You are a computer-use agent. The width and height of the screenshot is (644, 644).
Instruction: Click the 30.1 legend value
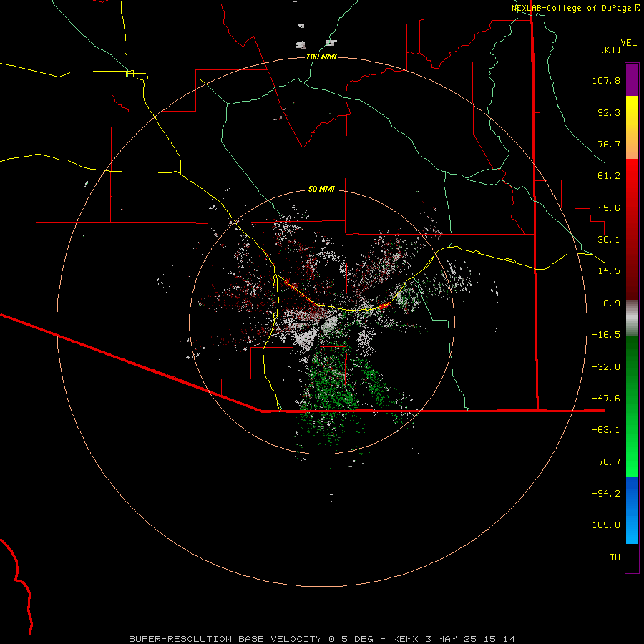[x=609, y=240]
